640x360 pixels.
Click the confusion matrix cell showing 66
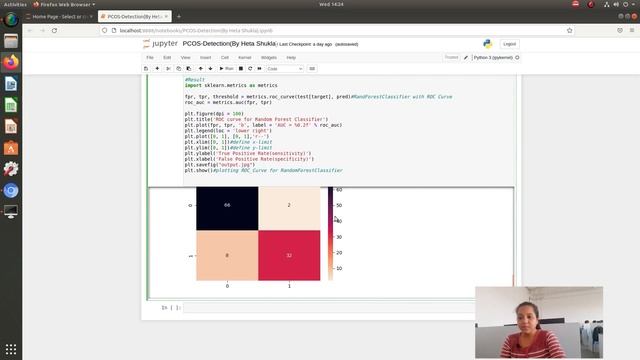[227, 208]
